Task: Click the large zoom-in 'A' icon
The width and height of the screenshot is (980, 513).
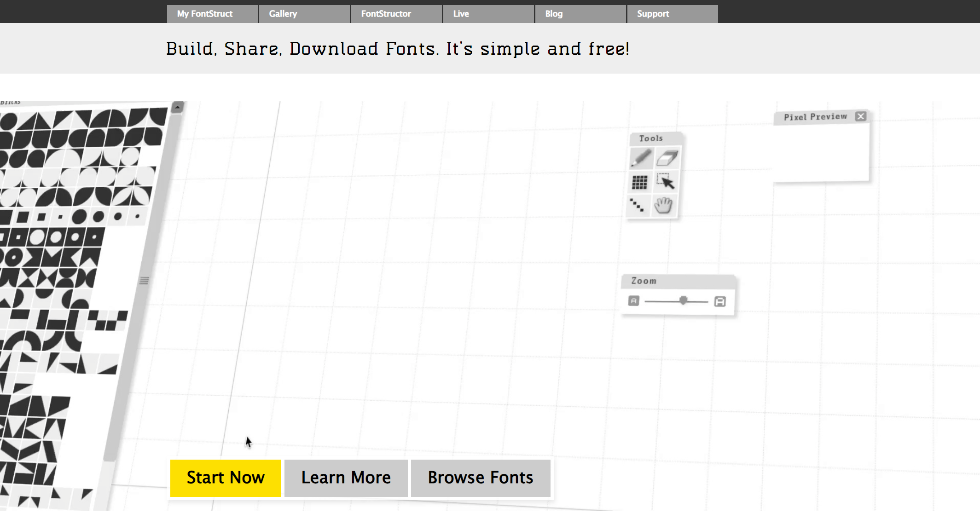Action: click(720, 301)
